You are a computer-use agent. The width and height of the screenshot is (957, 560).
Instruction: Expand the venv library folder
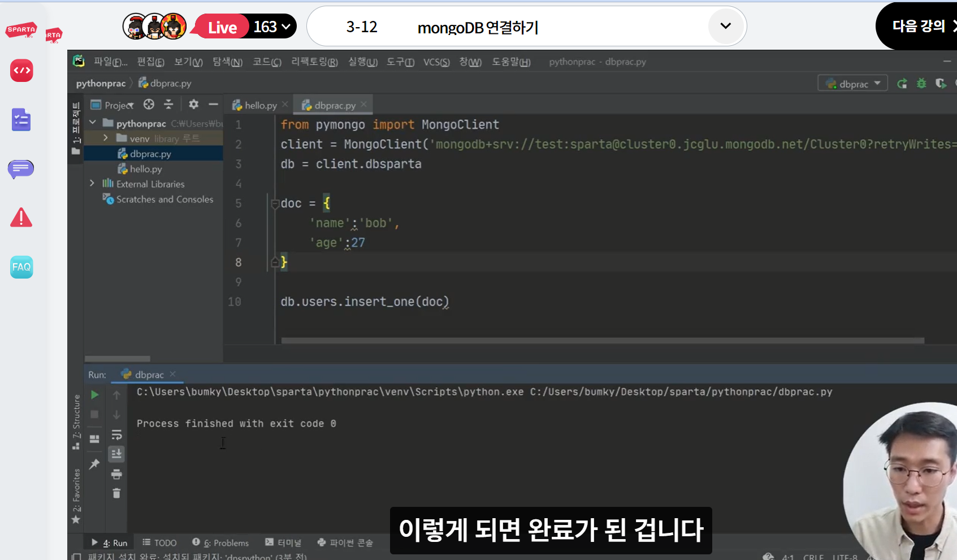coord(106,138)
